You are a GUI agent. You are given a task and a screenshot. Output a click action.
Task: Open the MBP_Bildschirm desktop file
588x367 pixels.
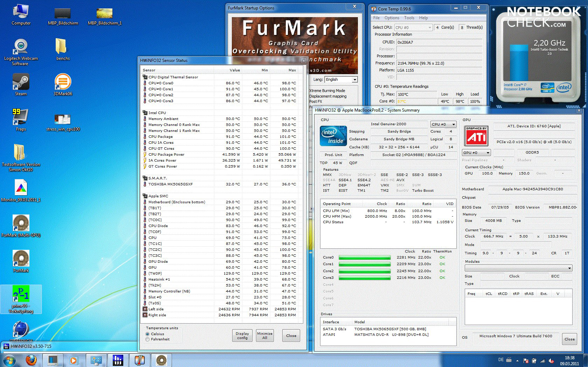(x=63, y=16)
